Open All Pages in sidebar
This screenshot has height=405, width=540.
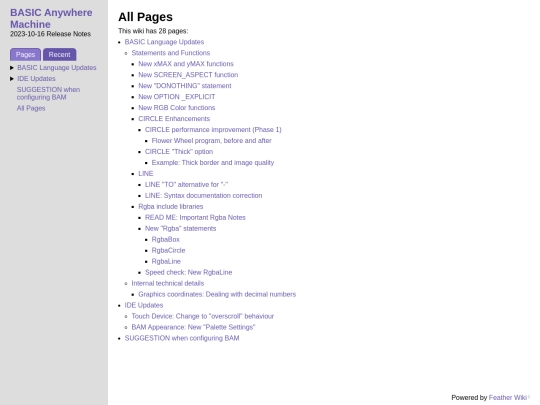31,108
